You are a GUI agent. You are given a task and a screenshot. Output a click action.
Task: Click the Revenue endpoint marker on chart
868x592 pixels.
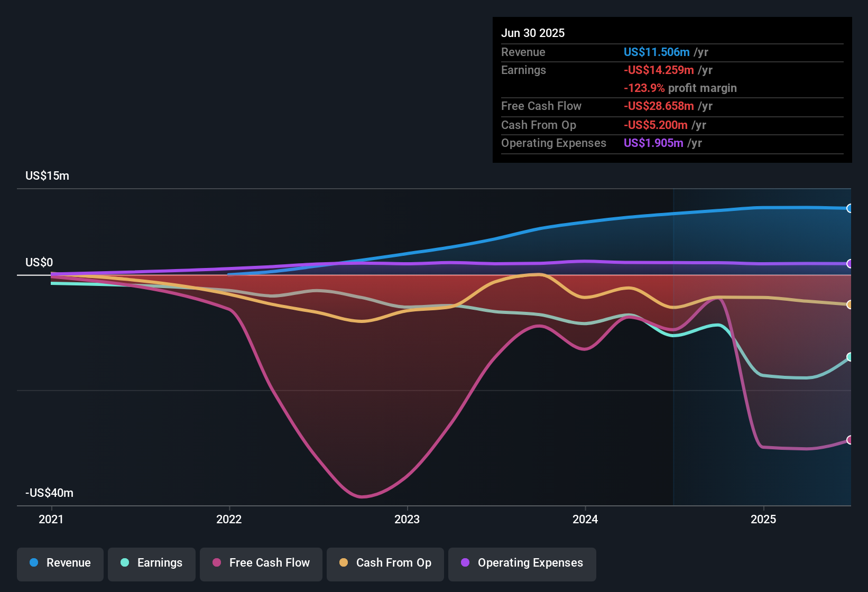click(x=849, y=208)
